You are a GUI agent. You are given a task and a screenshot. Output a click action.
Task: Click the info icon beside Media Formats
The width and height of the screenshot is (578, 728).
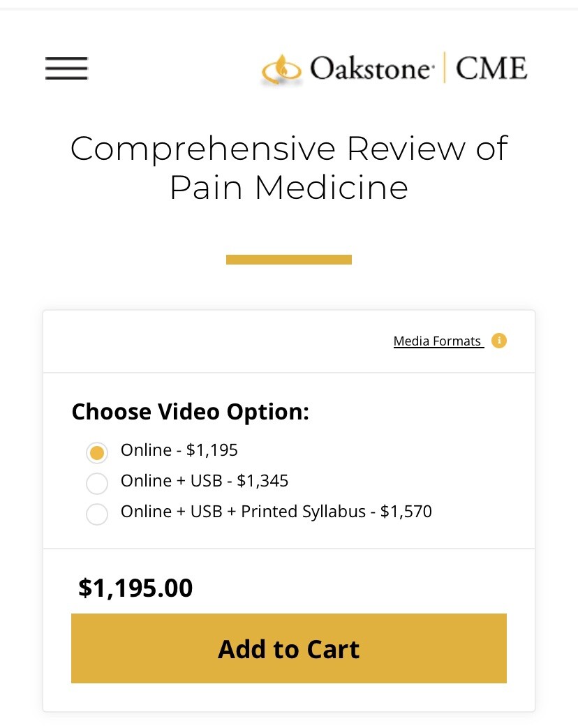coord(498,341)
